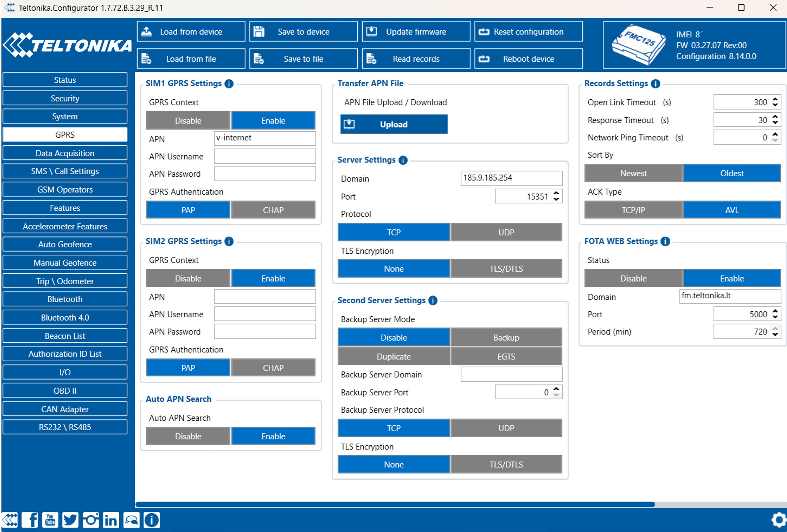The height and width of the screenshot is (532, 787).
Task: Select CHAP for SIM1 GPRS Authentication
Action: click(x=273, y=210)
